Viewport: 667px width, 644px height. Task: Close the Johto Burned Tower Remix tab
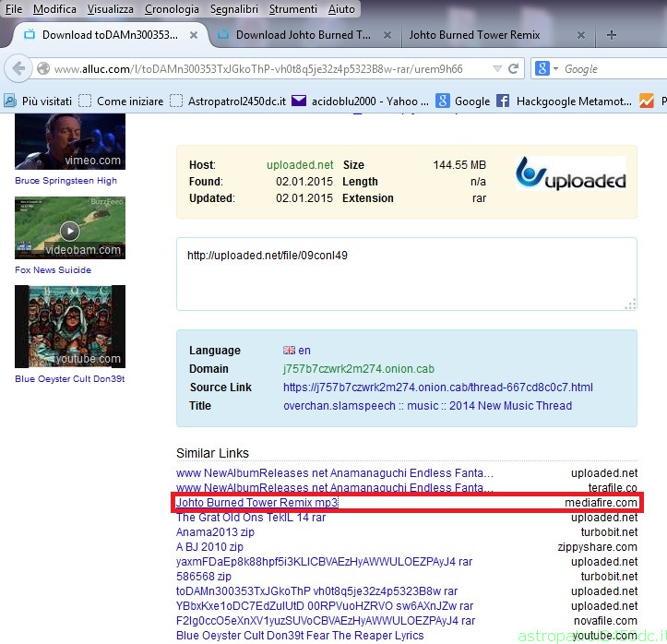coord(581,35)
